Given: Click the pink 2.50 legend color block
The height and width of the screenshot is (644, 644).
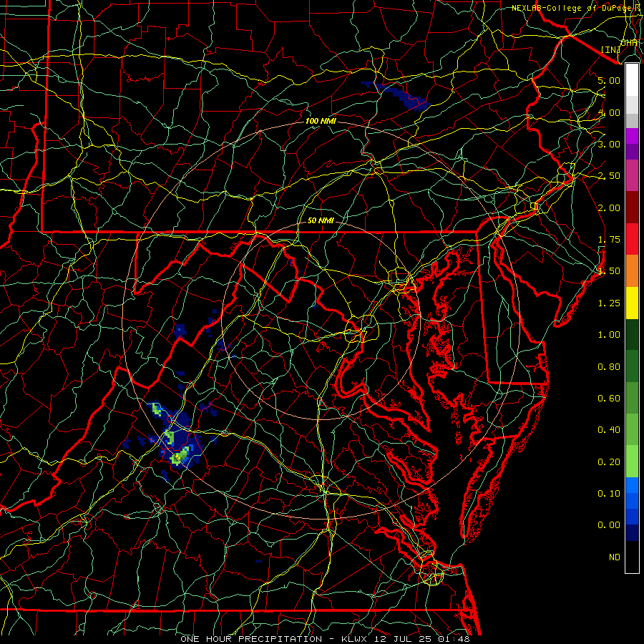Looking at the screenshot, I should pos(632,175).
